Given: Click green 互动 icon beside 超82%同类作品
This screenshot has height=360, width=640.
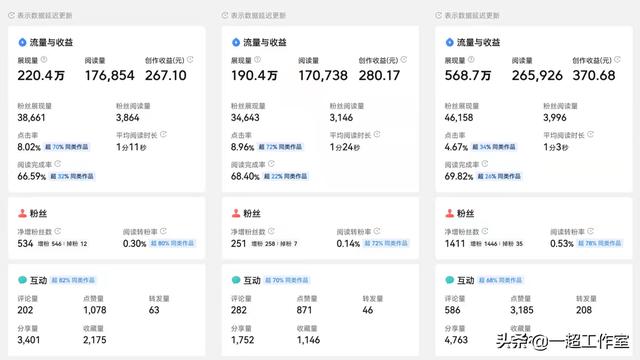Looking at the screenshot, I should click(22, 280).
